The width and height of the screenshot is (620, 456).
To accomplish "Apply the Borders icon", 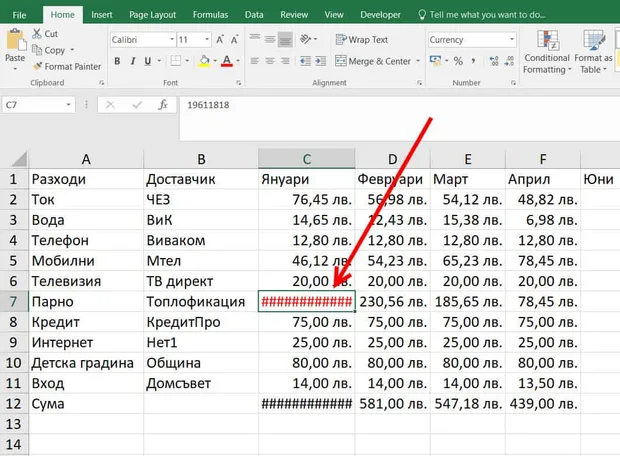I will coord(176,61).
